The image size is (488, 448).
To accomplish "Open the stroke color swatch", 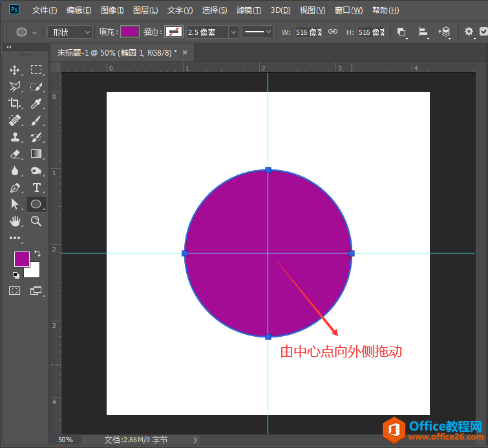I will click(174, 32).
